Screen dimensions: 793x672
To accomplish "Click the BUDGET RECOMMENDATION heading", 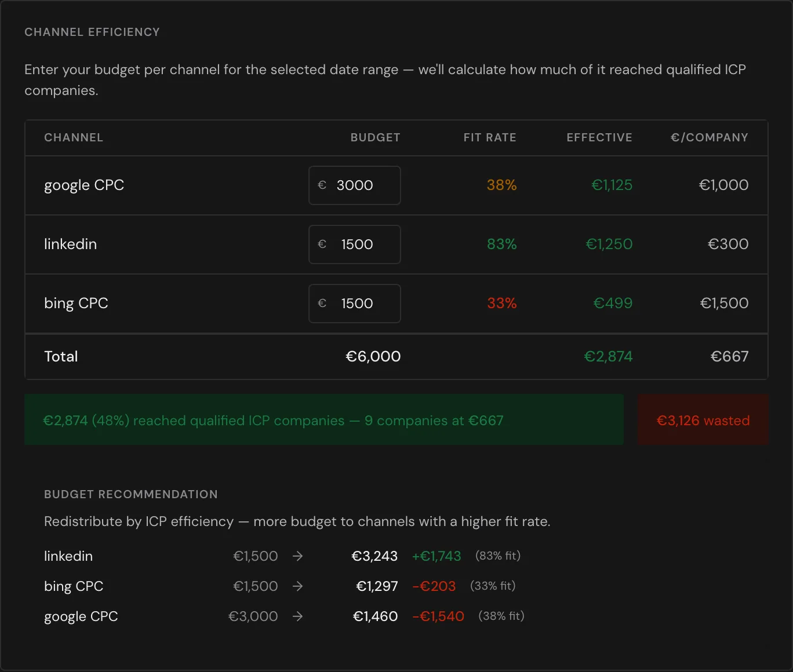I will click(131, 495).
